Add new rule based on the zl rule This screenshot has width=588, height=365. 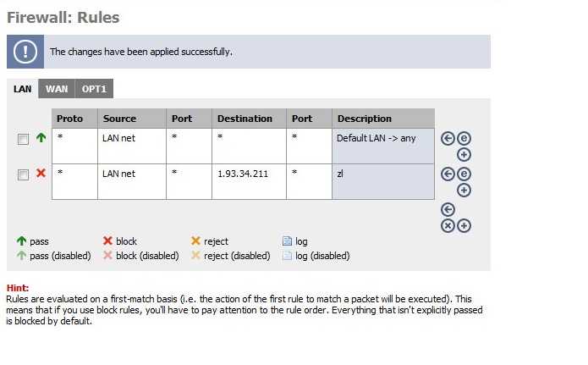[464, 191]
